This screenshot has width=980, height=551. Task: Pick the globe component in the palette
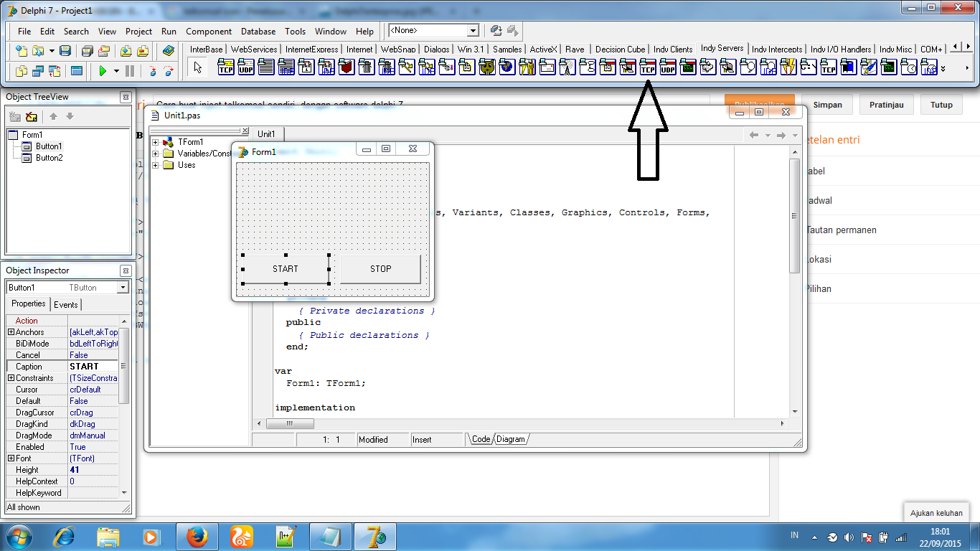(x=507, y=67)
